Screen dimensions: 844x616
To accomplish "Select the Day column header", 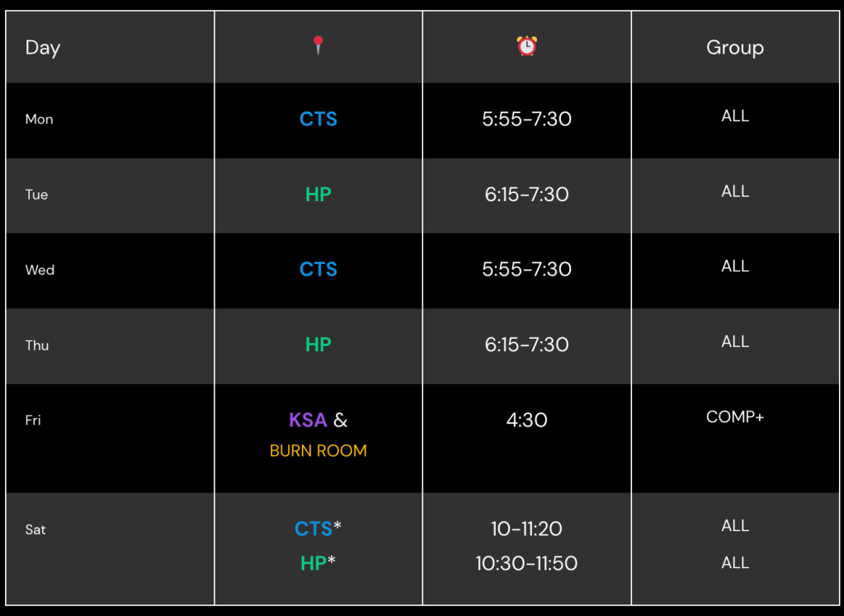I will coord(43,48).
